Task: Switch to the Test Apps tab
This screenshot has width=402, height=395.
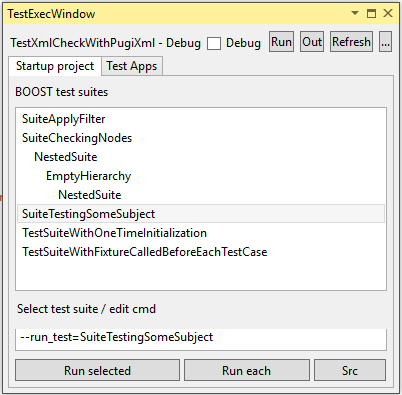Action: (x=132, y=66)
